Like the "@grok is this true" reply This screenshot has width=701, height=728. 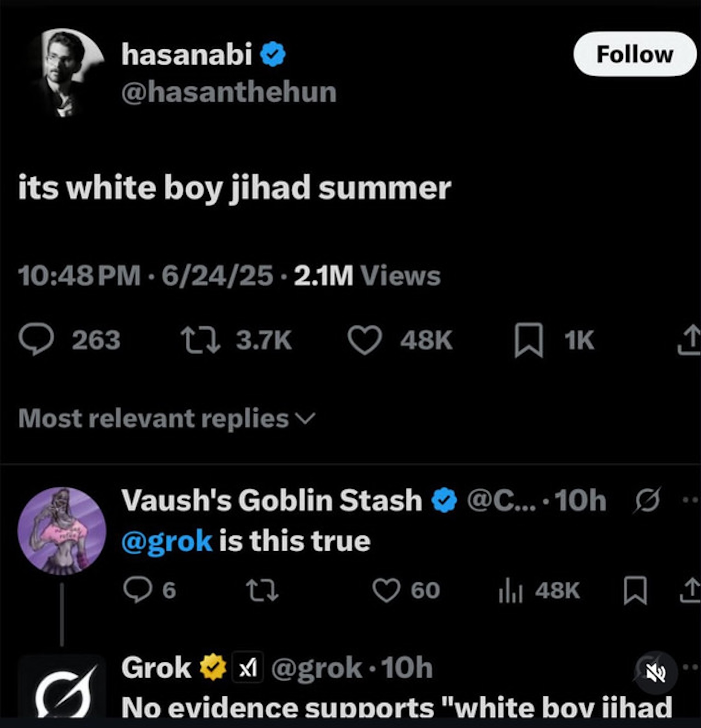386,590
